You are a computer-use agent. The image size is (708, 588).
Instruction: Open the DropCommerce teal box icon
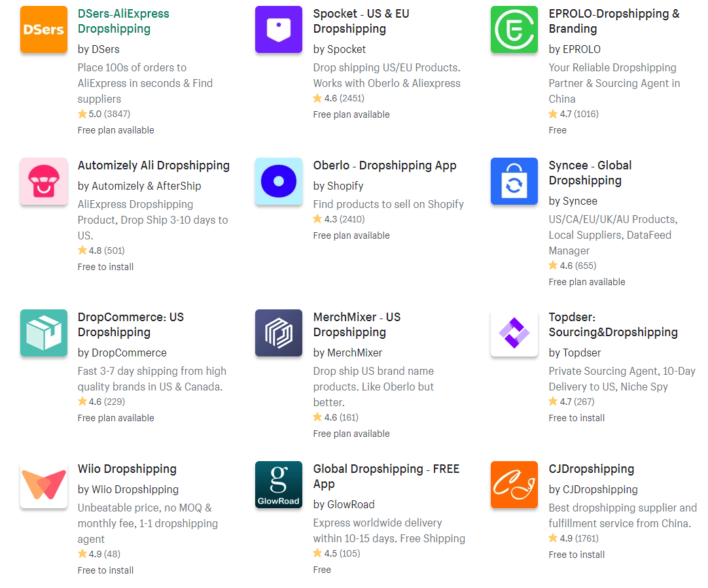click(x=44, y=332)
